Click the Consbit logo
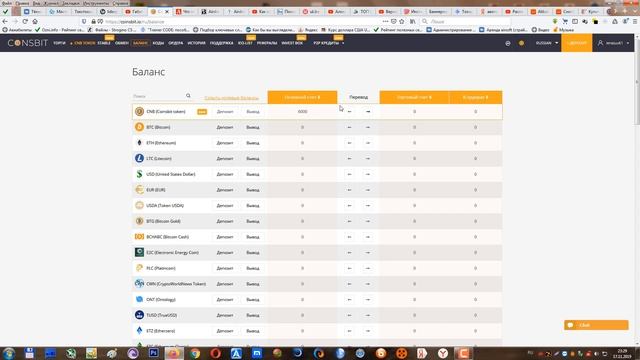Viewport: 640px width, 360px height. tap(28, 43)
